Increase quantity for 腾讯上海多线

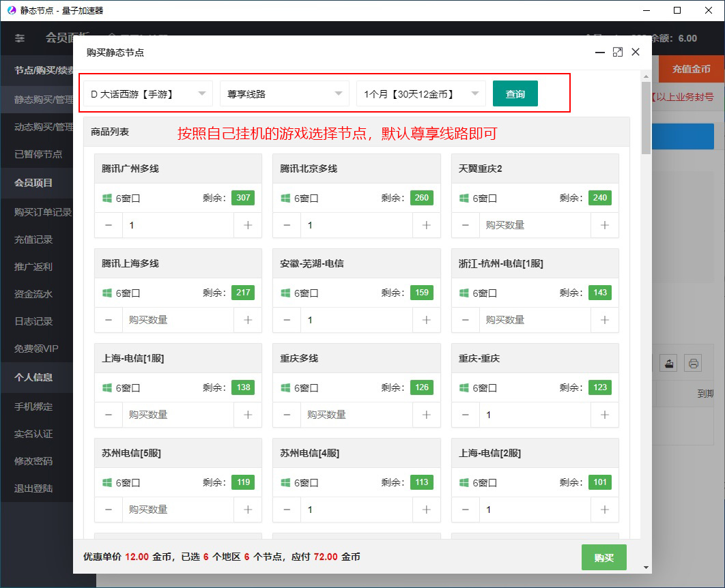(x=248, y=320)
